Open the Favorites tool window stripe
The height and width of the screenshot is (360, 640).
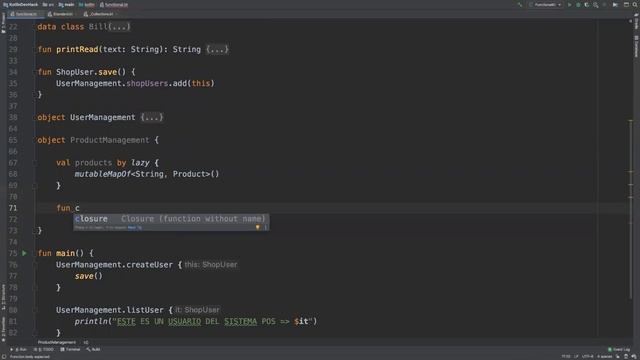pyautogui.click(x=3, y=329)
